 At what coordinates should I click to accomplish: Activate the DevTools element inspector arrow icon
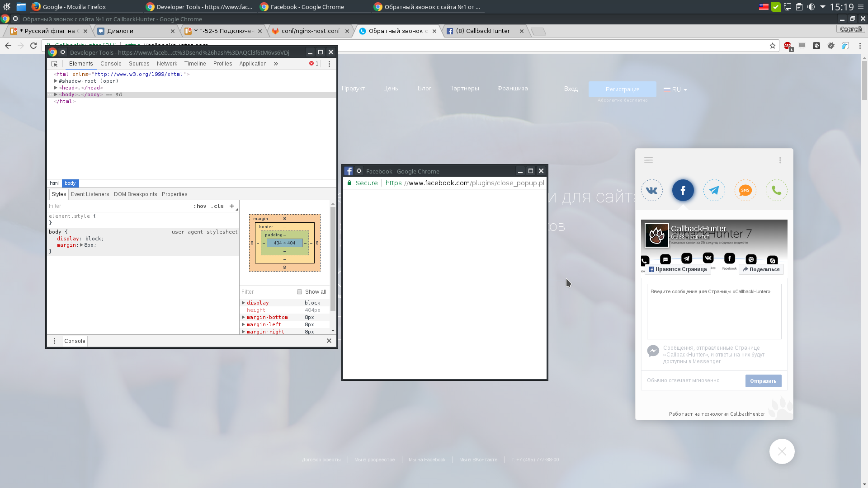[x=55, y=64]
